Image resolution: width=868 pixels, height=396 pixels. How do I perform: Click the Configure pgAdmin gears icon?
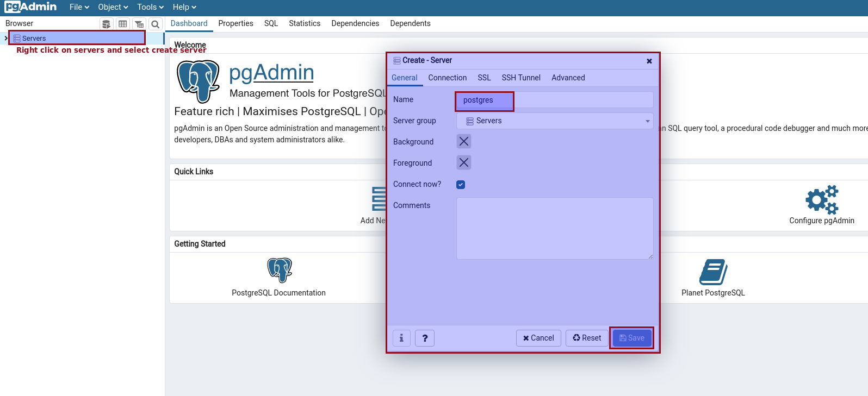pyautogui.click(x=822, y=199)
